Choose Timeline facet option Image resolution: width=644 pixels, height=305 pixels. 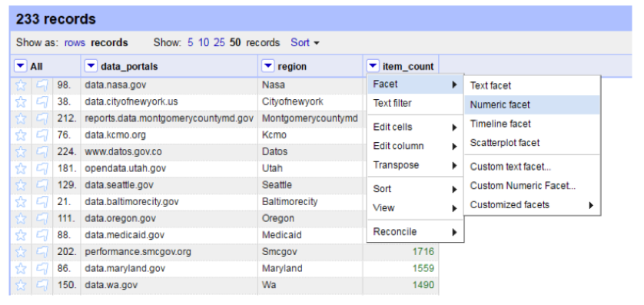point(533,124)
